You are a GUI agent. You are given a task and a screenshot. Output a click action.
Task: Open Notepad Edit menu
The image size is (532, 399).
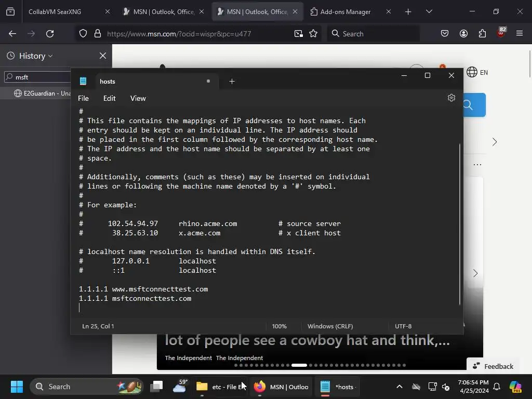pos(109,98)
